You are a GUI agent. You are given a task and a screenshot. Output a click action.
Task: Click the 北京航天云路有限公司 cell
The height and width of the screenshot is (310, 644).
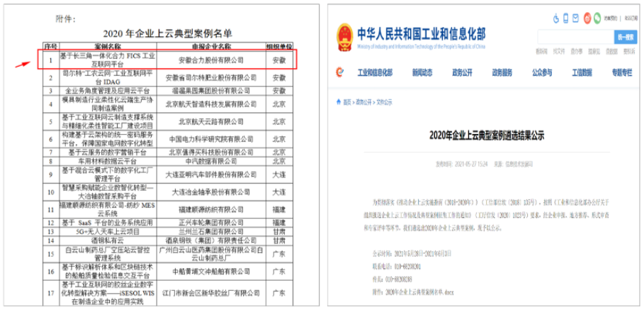click(x=211, y=122)
